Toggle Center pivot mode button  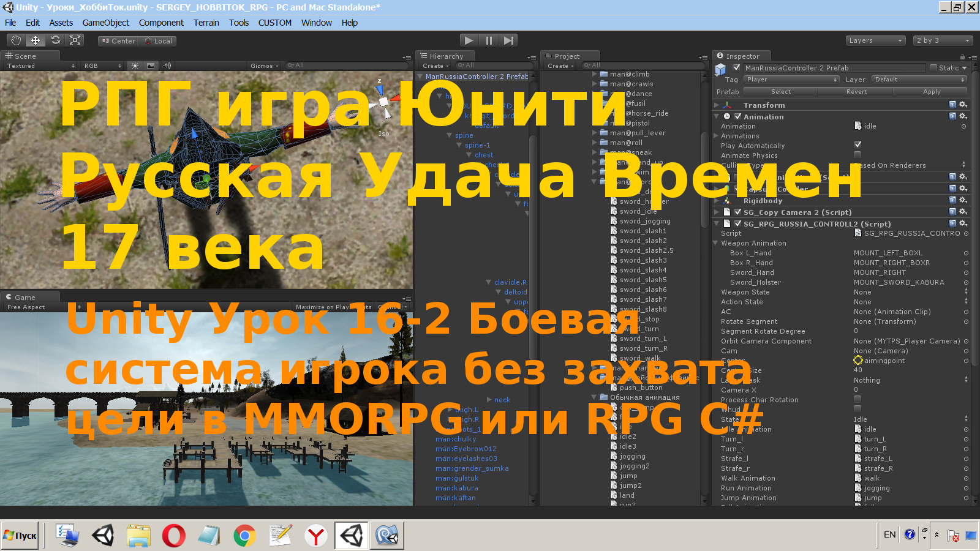click(x=118, y=41)
